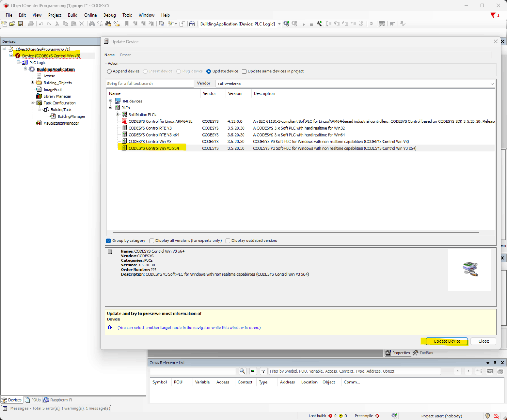
Task: Click the Login gear icon beside the application selector
Action: point(286,24)
